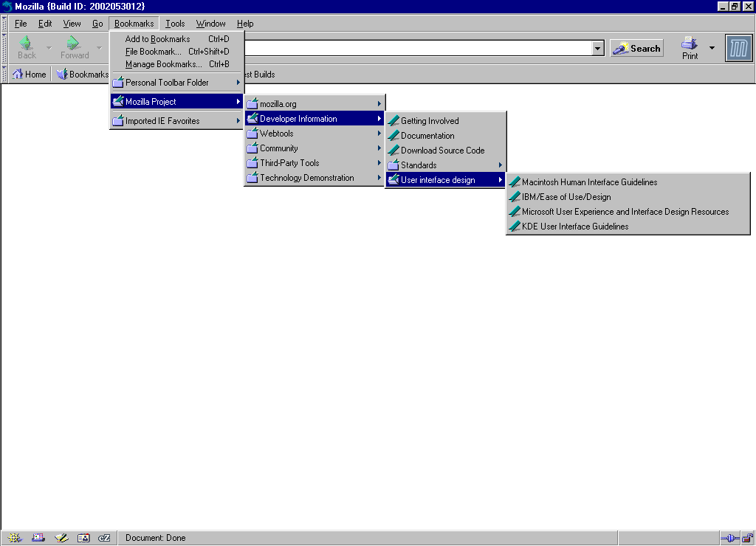
Task: Collapse the personal toolbar grippy
Action: [4, 75]
